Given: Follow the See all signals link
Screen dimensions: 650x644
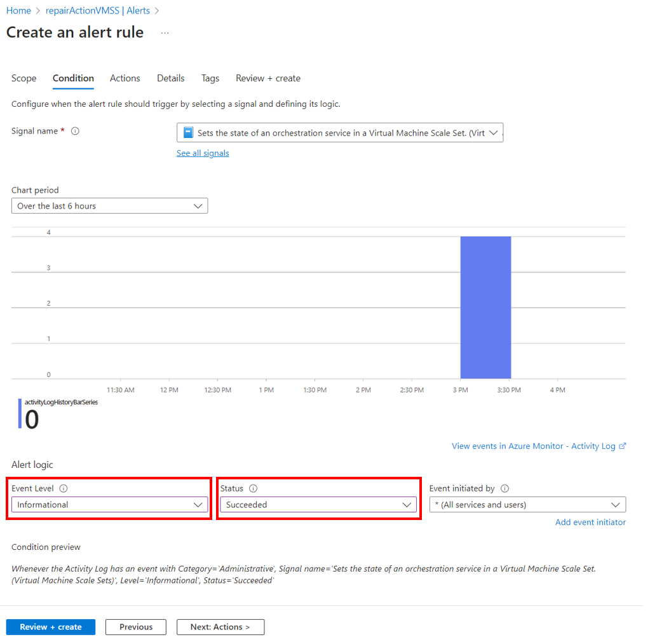Looking at the screenshot, I should tap(203, 153).
